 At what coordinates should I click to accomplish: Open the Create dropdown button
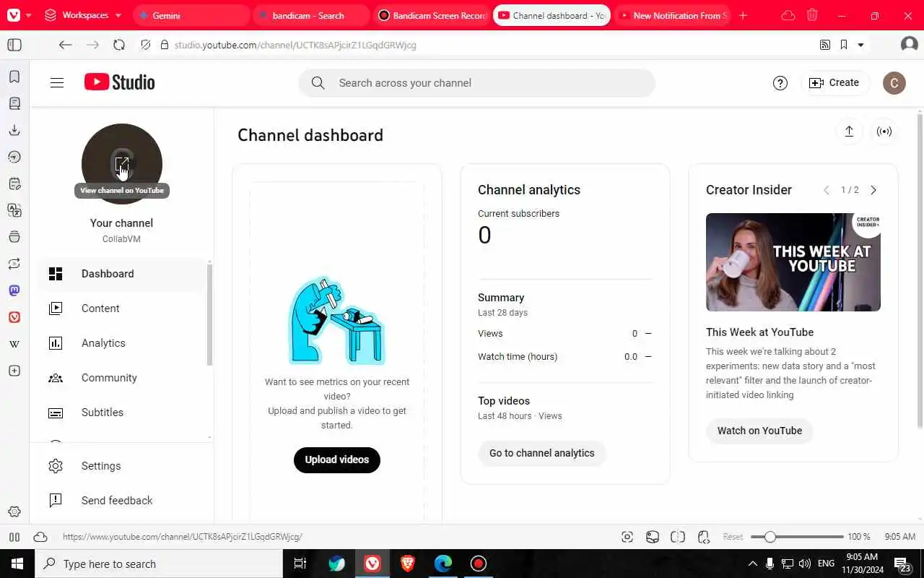point(834,83)
